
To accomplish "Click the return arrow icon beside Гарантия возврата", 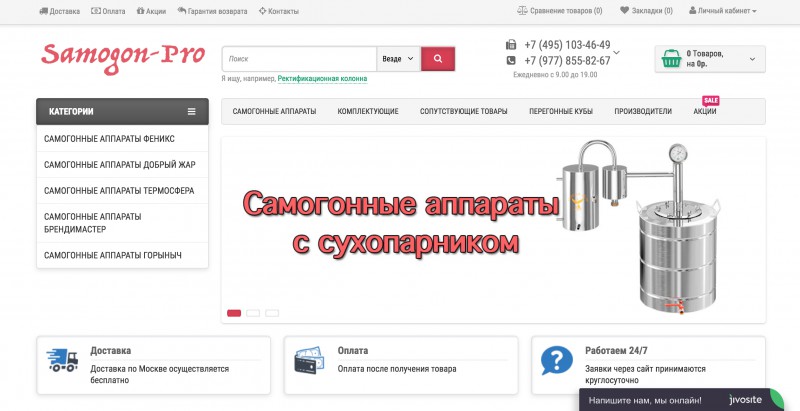I will click(x=182, y=11).
